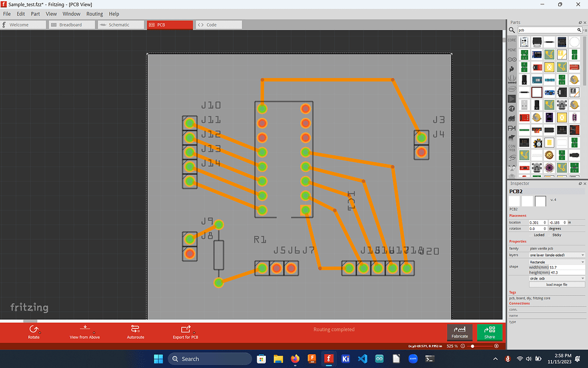
Task: Run the Autoroute tool
Action: pos(135,332)
